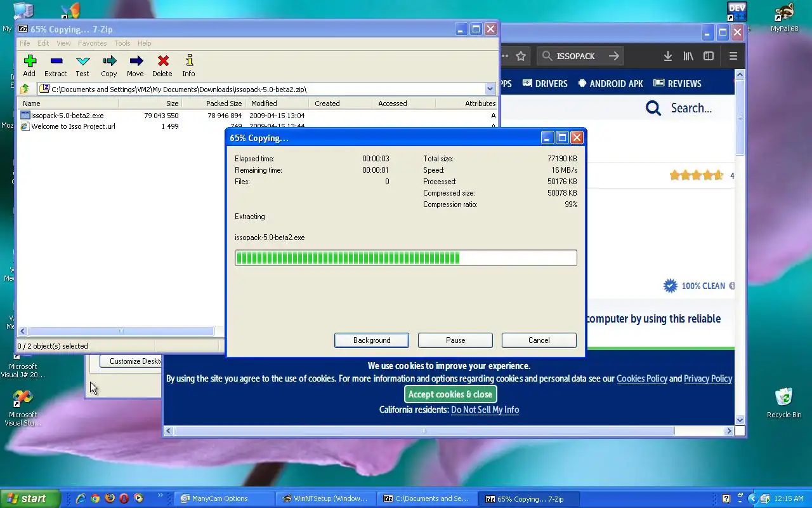Screen dimensions: 812x508
Task: Launch Chrome from Quick Launch
Action: click(x=95, y=498)
